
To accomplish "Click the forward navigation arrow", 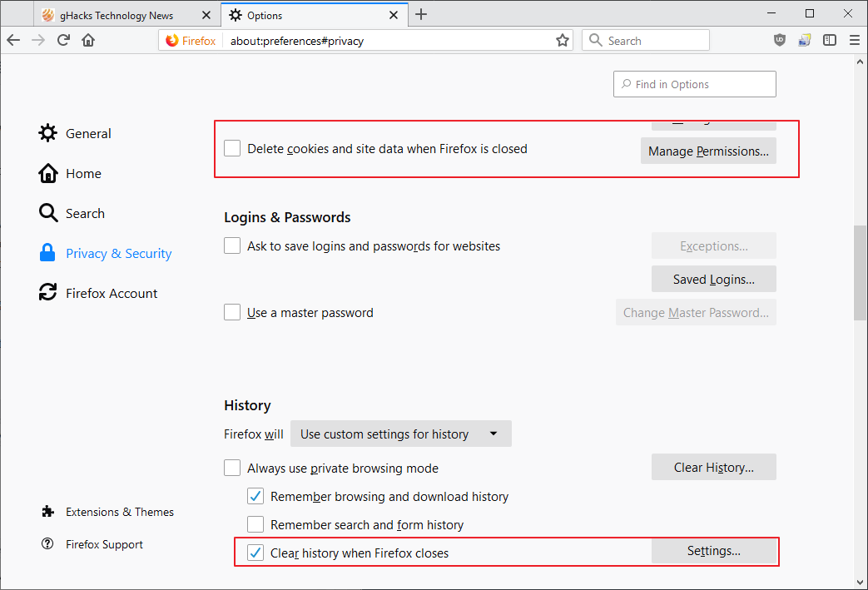I will tap(38, 41).
